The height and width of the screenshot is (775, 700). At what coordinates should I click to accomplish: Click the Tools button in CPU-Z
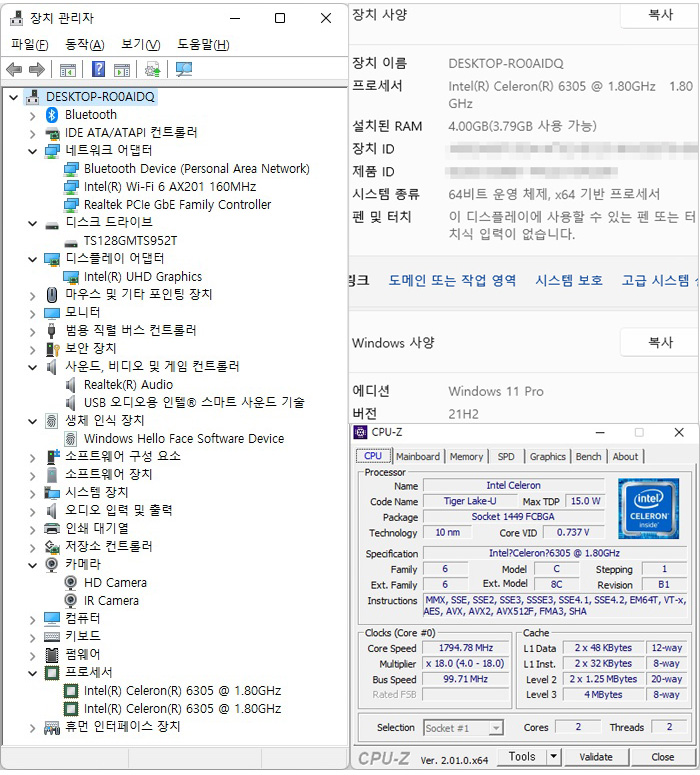click(522, 757)
